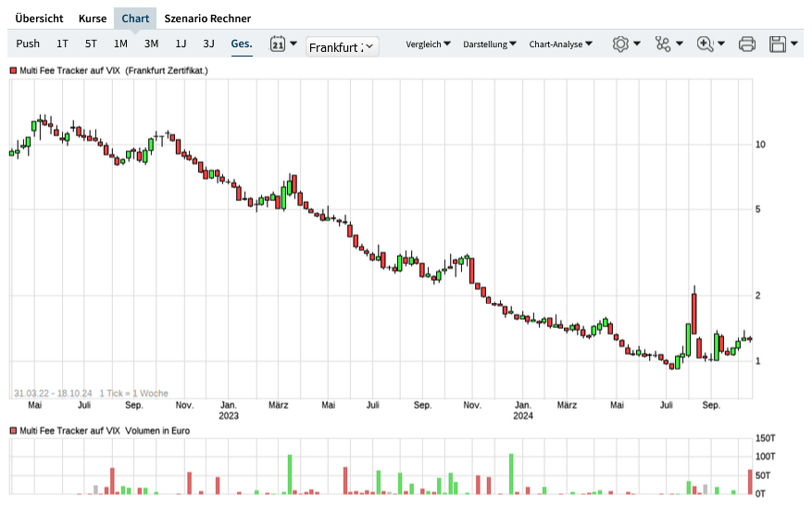Select the 1T timeframe

click(x=62, y=44)
